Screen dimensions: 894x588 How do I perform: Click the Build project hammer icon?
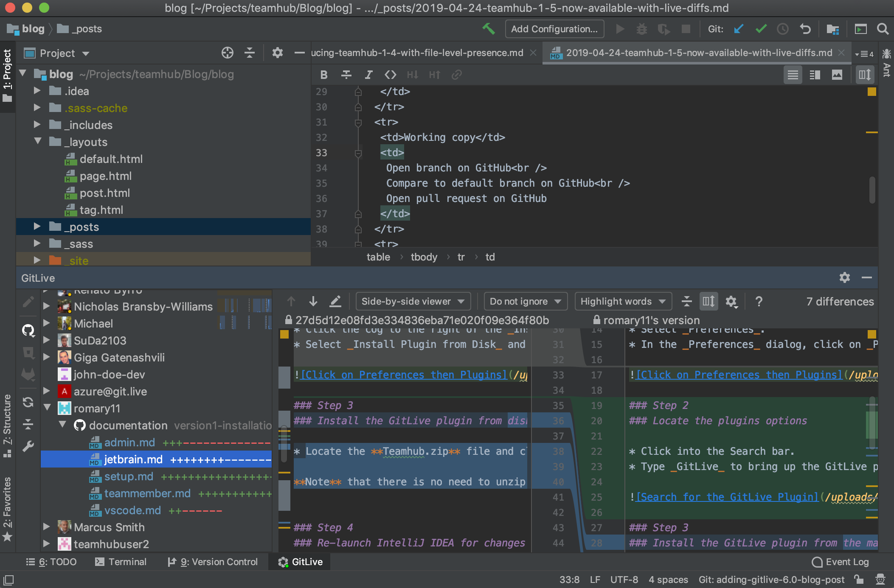coord(489,29)
